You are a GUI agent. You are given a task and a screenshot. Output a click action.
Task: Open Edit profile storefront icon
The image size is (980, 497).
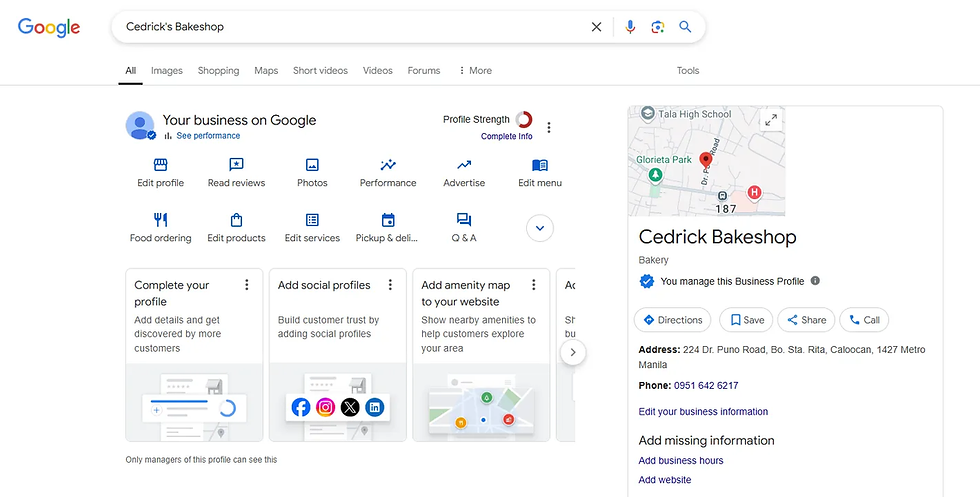click(160, 165)
